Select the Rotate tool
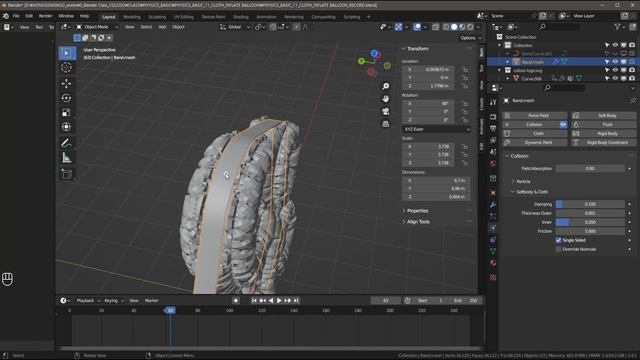This screenshot has width=640, height=360. [67, 98]
